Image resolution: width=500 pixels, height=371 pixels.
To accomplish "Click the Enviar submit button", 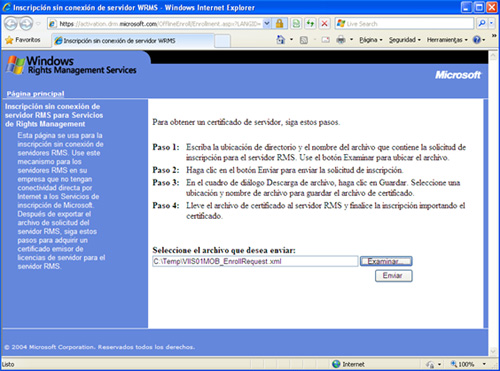I will 393,276.
